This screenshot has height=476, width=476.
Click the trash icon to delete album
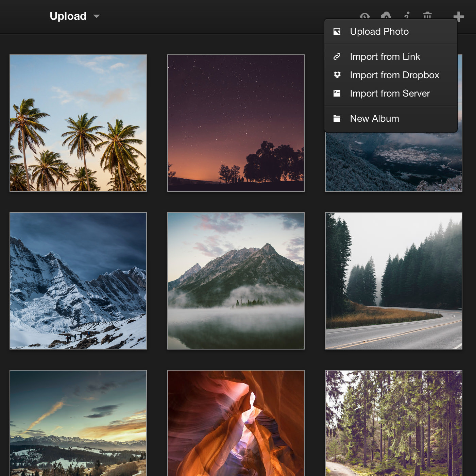427,16
